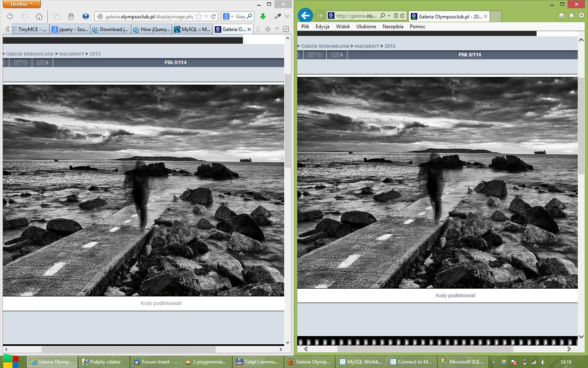Click Image Info button in Firefox page

[20, 63]
